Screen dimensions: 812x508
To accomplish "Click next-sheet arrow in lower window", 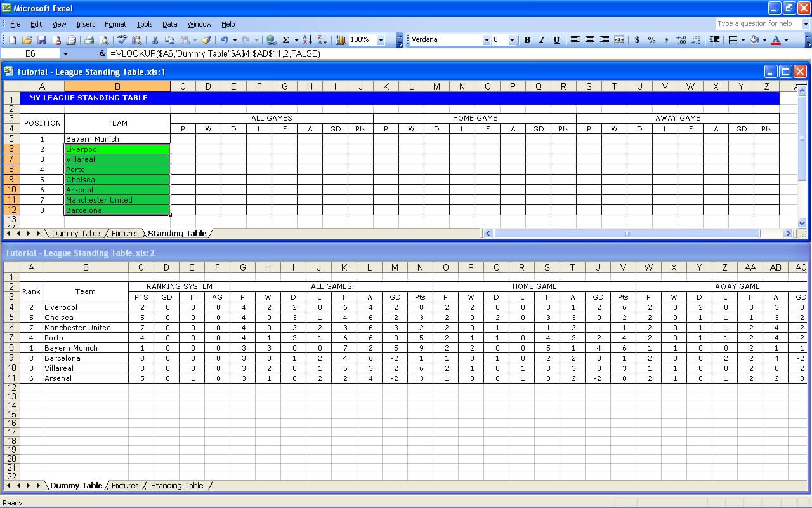I will 28,486.
